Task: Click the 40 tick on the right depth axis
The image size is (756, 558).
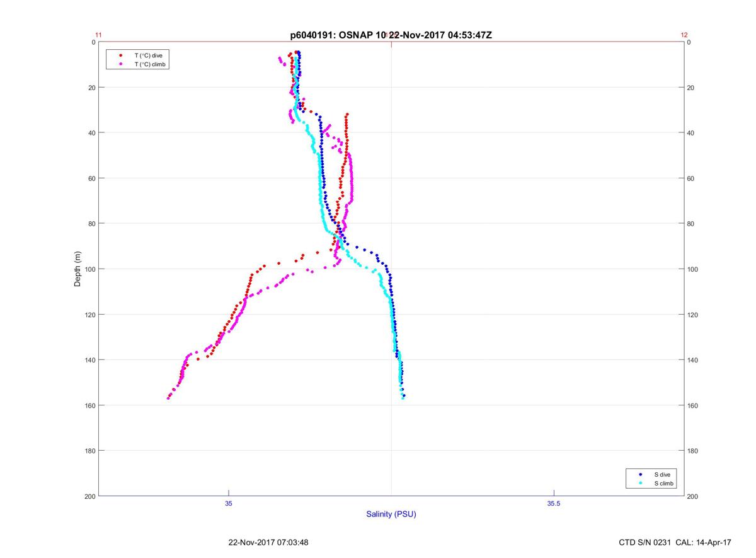Action: pos(691,133)
